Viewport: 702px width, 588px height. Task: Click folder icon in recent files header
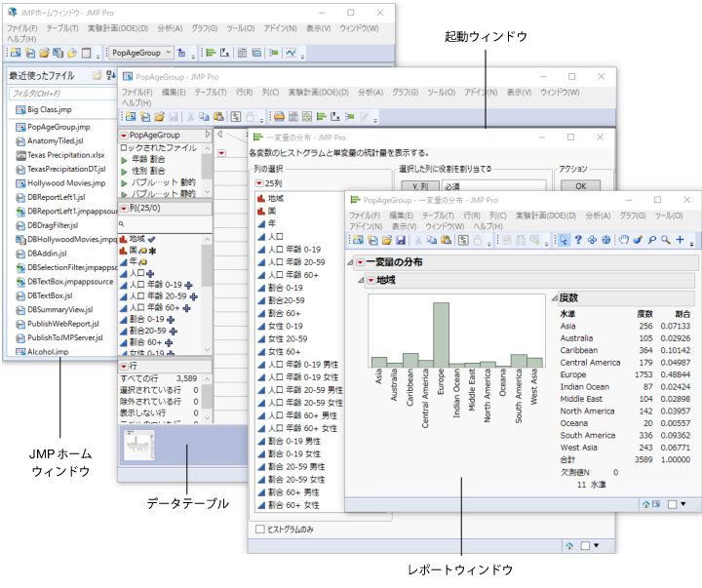pyautogui.click(x=97, y=75)
